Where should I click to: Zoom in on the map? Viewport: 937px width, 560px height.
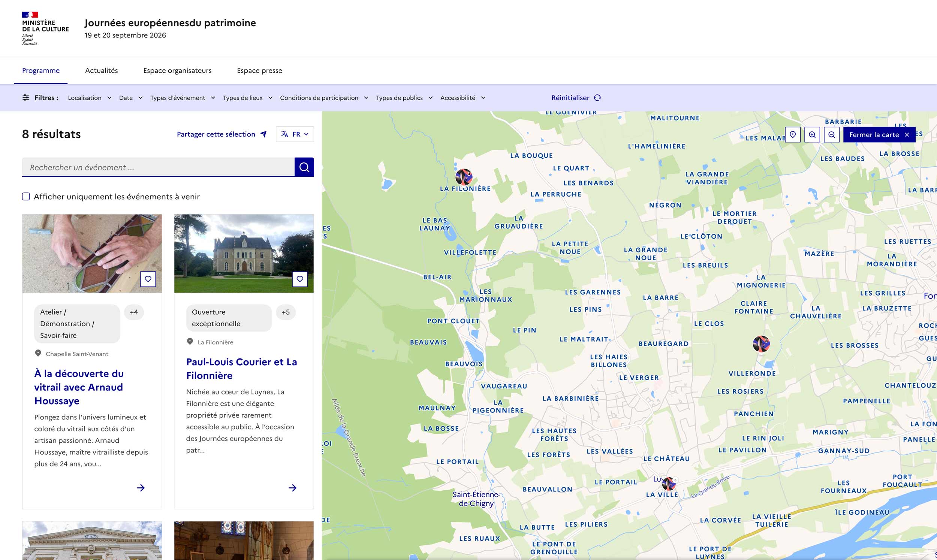coord(812,135)
